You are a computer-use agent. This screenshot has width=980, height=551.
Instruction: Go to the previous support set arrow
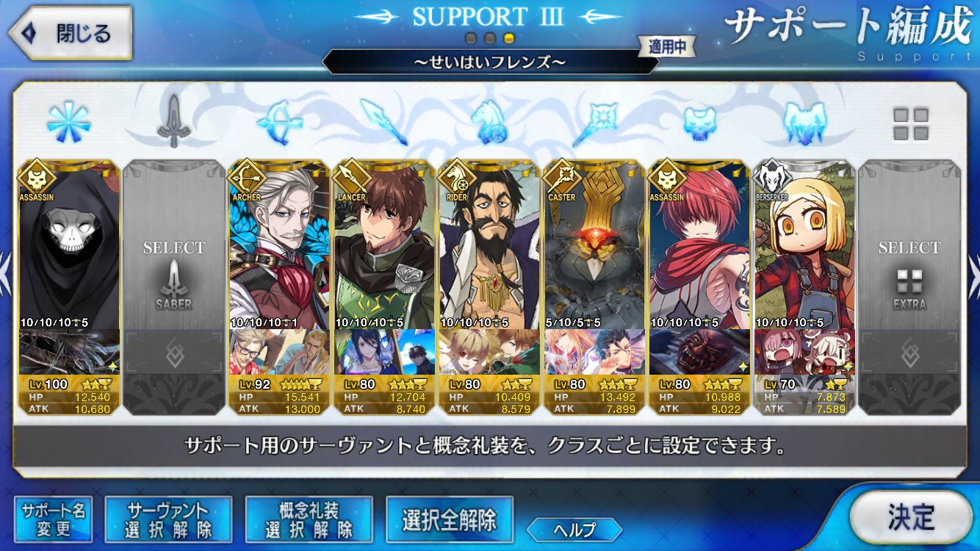pyautogui.click(x=4, y=266)
